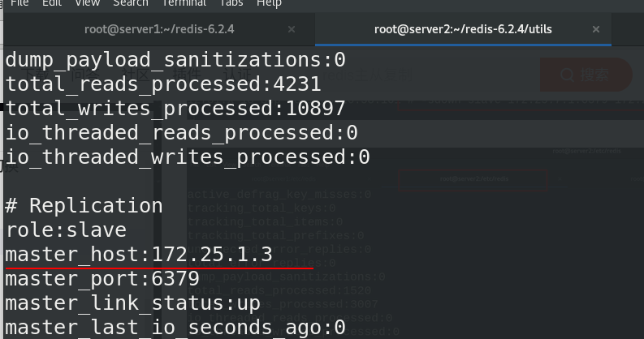Click the master_link_status:up line
Screen dimensions: 644x339
click(x=132, y=303)
